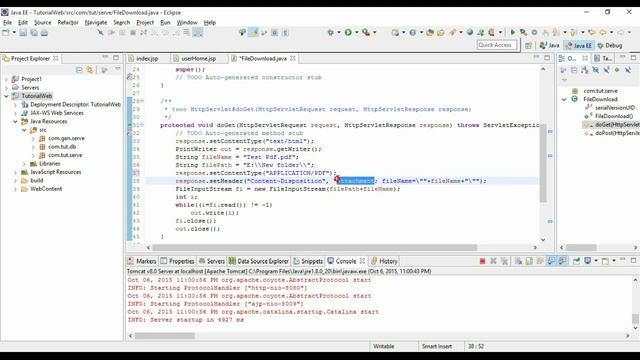Click Collapse All in Project Explorer
640x360 pixels.
pos(79,70)
